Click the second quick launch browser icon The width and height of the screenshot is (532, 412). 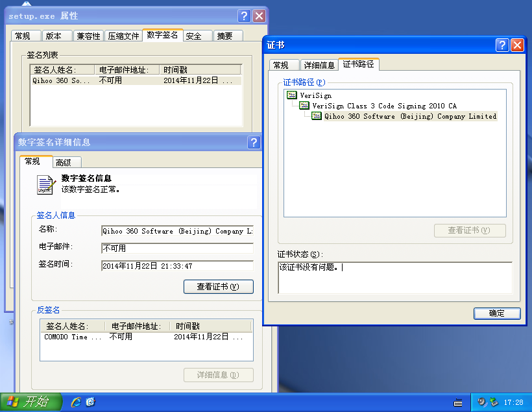click(91, 402)
